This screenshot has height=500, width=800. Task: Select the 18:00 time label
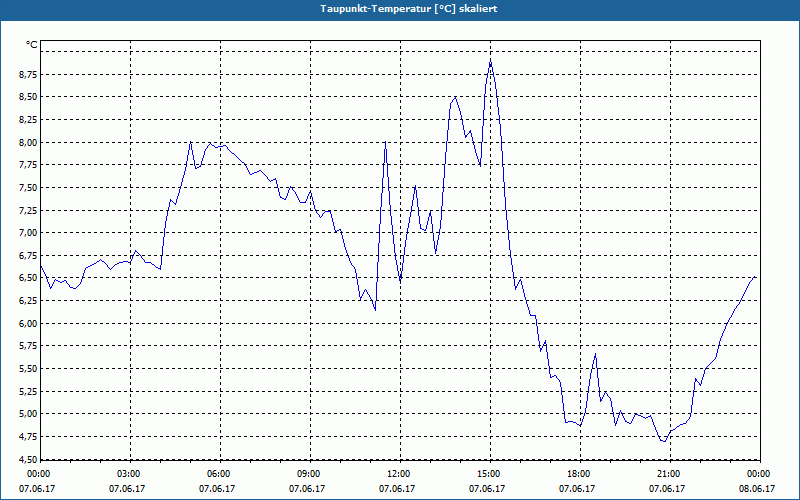pyautogui.click(x=580, y=474)
